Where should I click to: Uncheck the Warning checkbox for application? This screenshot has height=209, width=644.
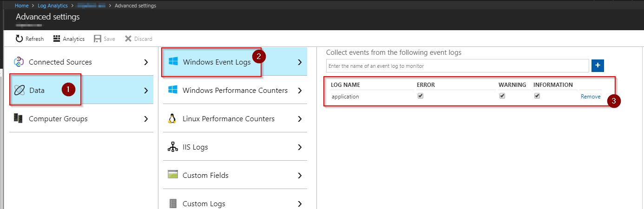(x=502, y=96)
